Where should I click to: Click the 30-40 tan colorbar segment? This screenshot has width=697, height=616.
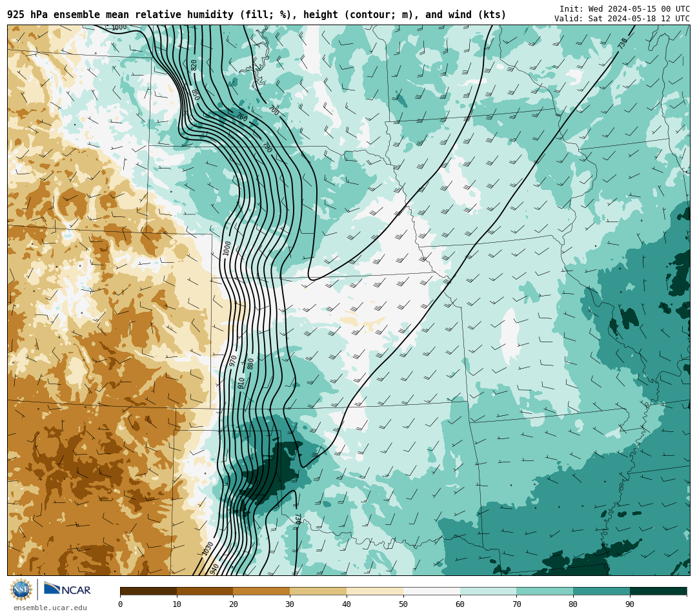(318, 591)
